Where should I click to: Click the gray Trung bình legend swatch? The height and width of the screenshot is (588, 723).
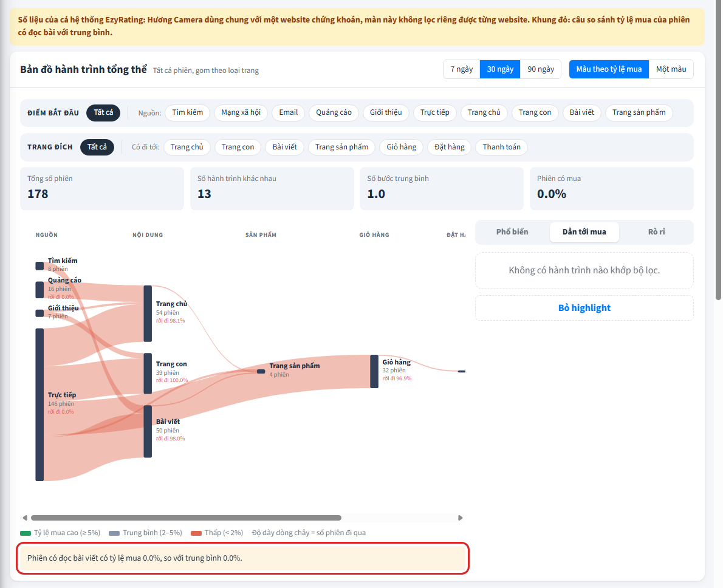tap(114, 533)
